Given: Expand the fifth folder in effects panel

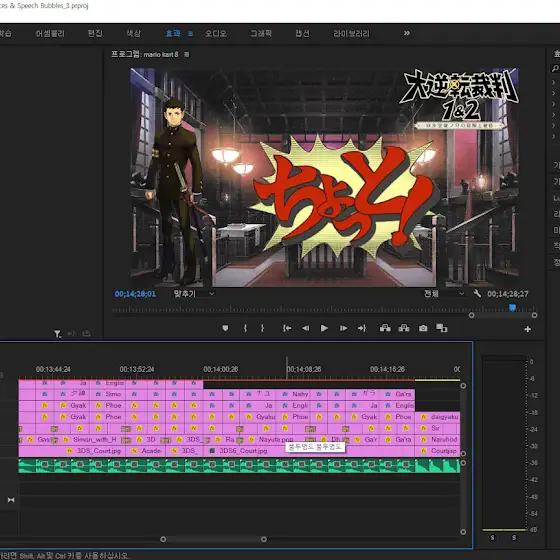Looking at the screenshot, I should click(554, 126).
